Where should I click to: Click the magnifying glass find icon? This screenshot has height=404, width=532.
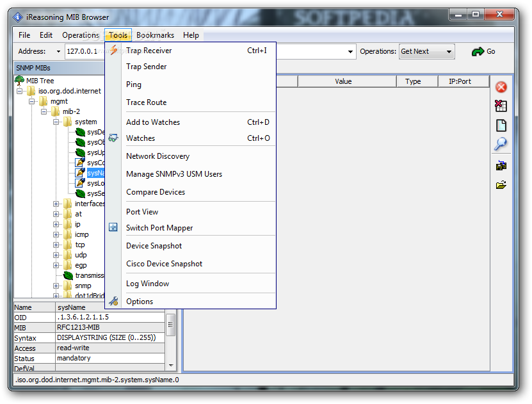tap(501, 144)
